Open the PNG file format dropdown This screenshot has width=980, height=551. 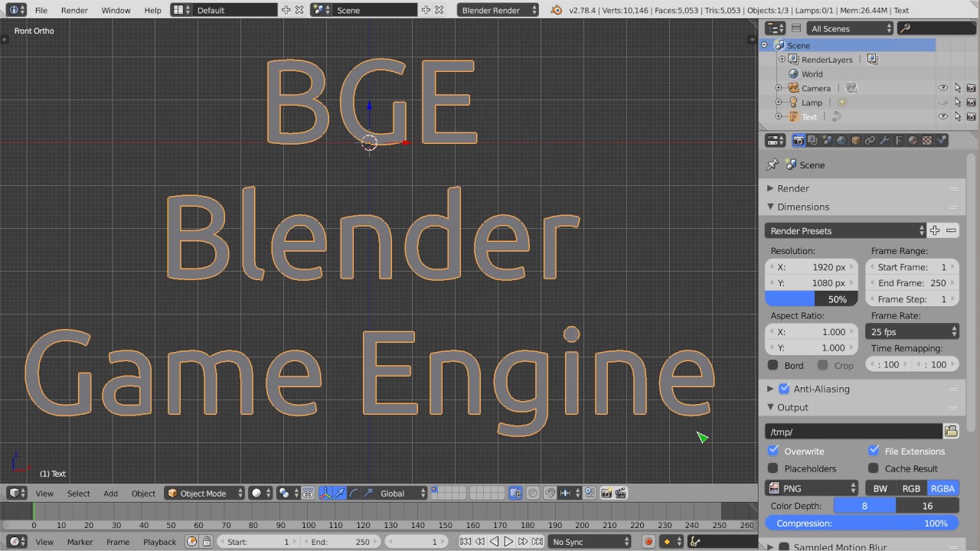pos(812,488)
